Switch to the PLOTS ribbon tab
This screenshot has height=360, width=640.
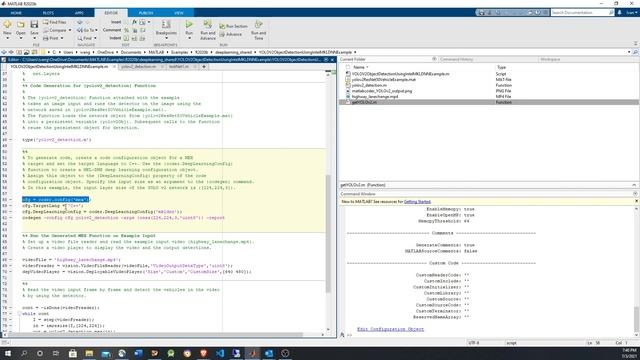[48, 13]
